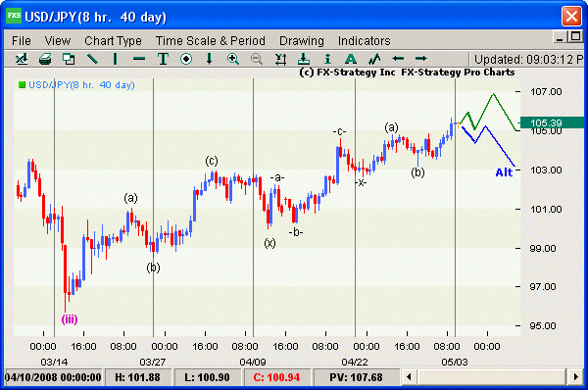588x390 pixels.
Task: Click the 03/14 date axis label
Action: tap(54, 362)
